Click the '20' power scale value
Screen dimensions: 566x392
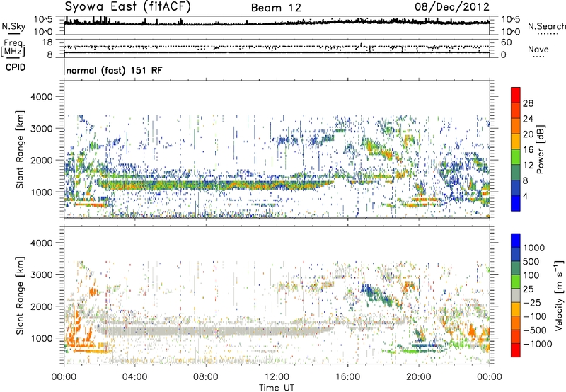pos(528,134)
